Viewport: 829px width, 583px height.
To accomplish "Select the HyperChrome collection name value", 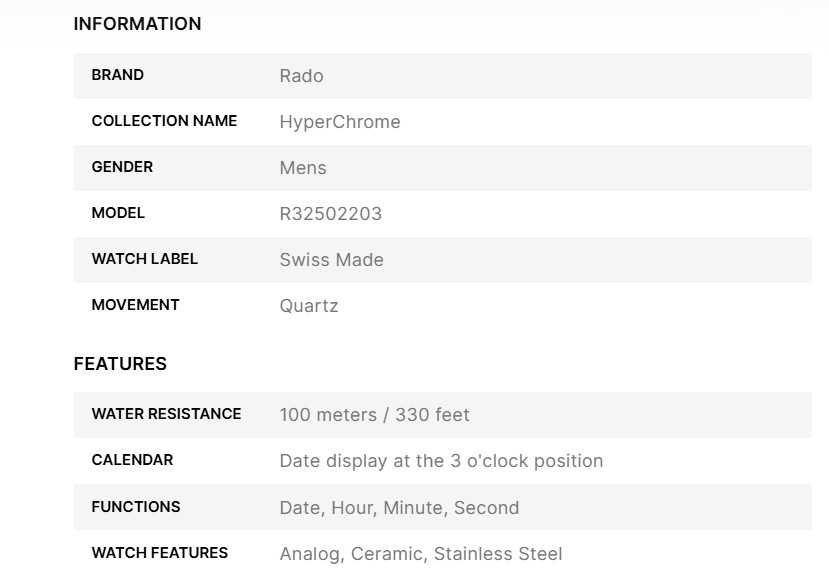I will coord(340,122).
